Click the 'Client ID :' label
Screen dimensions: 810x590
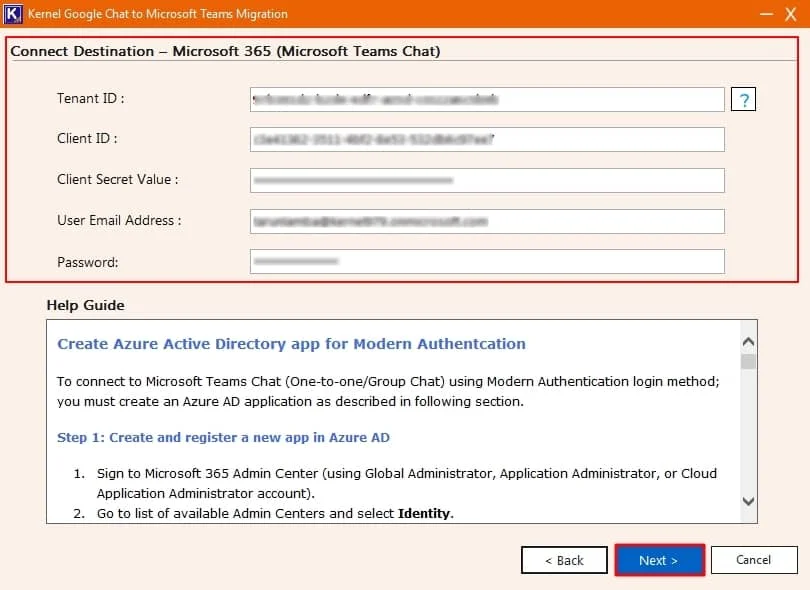tap(87, 138)
